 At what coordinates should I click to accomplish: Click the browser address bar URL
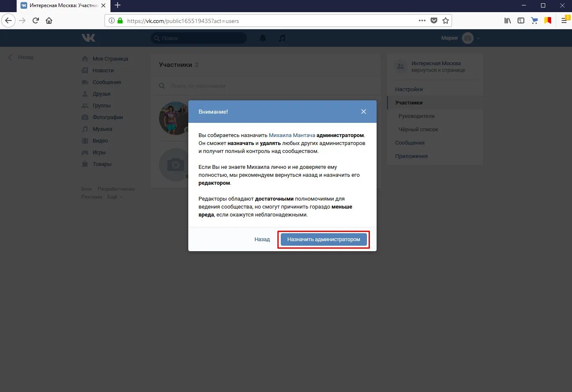tap(183, 21)
